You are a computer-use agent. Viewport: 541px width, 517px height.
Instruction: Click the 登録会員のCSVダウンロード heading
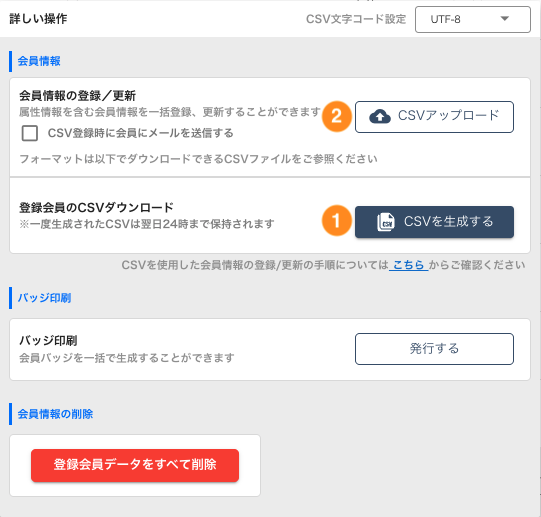[x=96, y=208]
